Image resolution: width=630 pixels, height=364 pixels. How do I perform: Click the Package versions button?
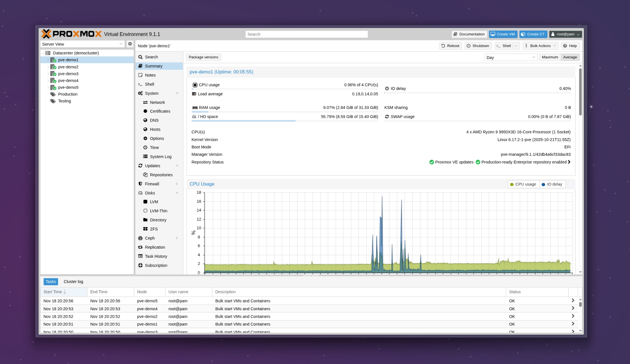(x=203, y=57)
